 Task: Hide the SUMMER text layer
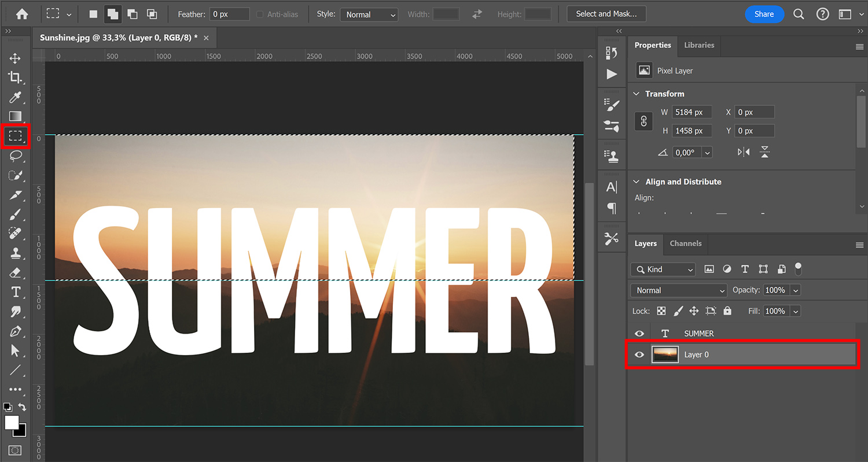coord(639,333)
